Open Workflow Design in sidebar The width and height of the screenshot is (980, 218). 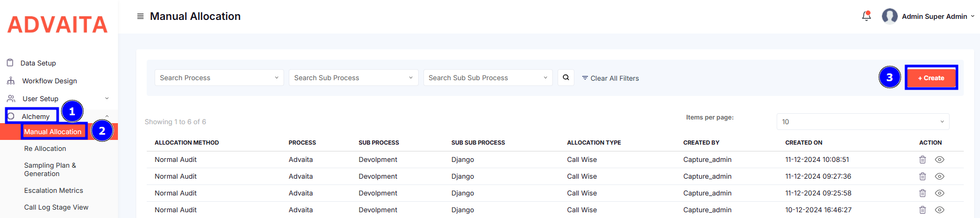(x=49, y=81)
